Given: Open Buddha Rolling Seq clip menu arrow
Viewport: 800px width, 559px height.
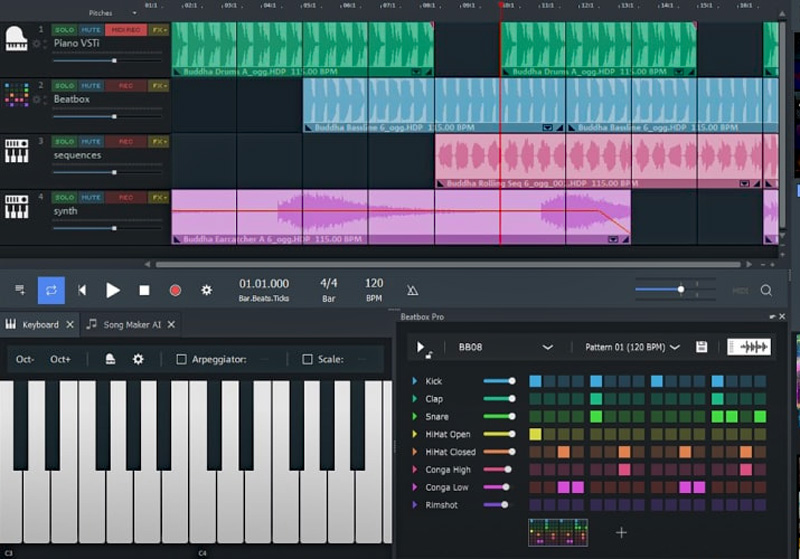Looking at the screenshot, I should pos(744,184).
